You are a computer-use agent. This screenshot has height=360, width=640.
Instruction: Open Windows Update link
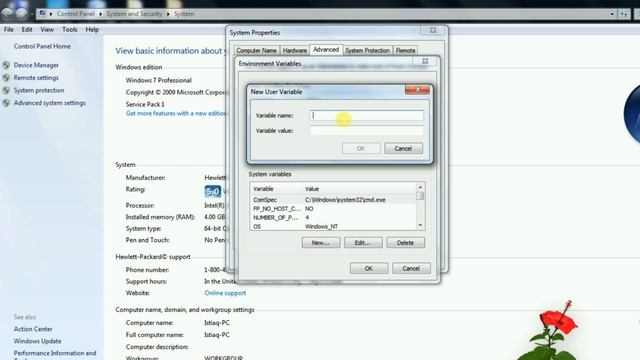tap(38, 341)
